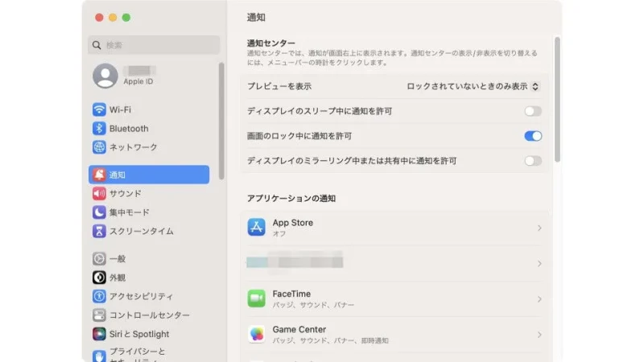This screenshot has height=362, width=644.
Task: Disable 画面のロック中に通知を許可 toggle
Action: tap(532, 136)
